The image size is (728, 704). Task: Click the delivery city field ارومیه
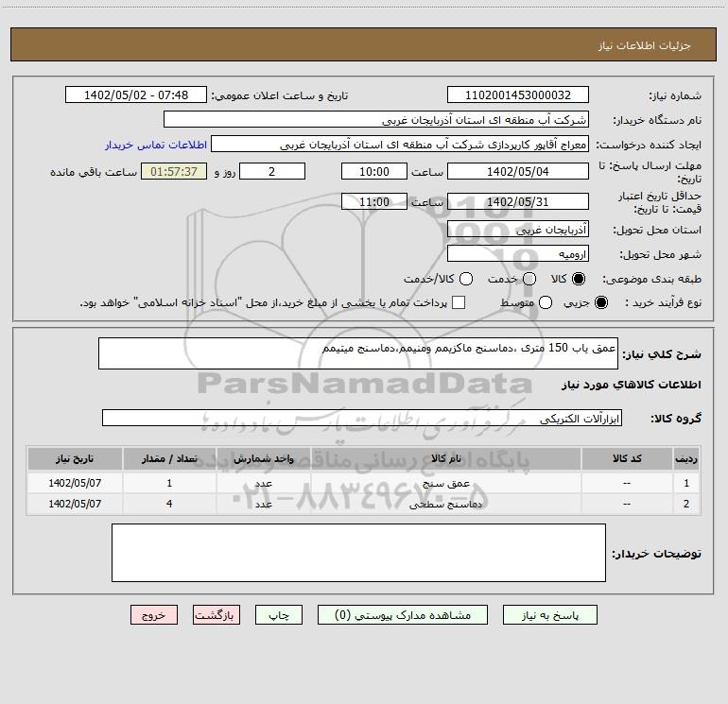pyautogui.click(x=518, y=253)
